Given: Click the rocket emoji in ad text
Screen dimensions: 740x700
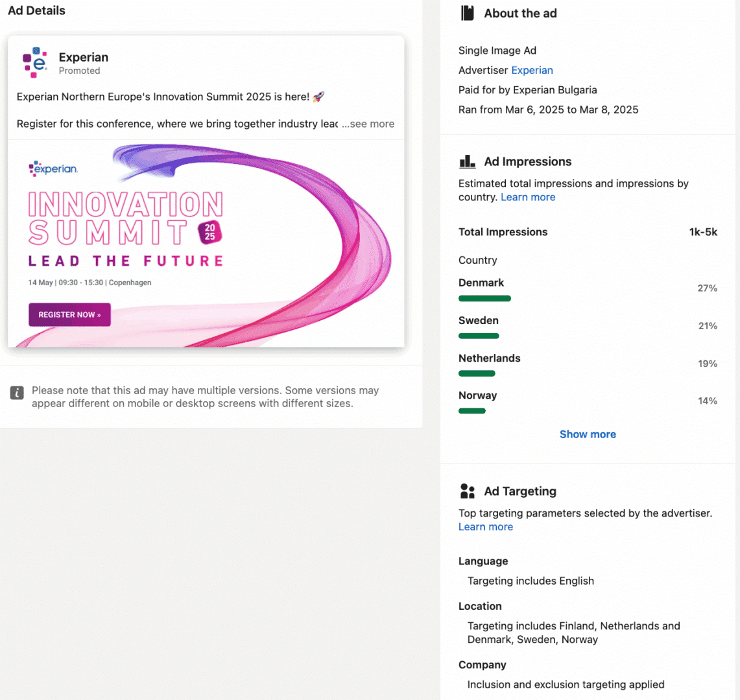Looking at the screenshot, I should tap(318, 97).
